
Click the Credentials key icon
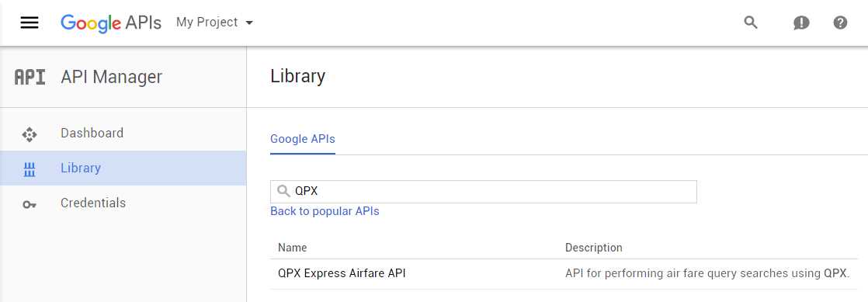(30, 205)
